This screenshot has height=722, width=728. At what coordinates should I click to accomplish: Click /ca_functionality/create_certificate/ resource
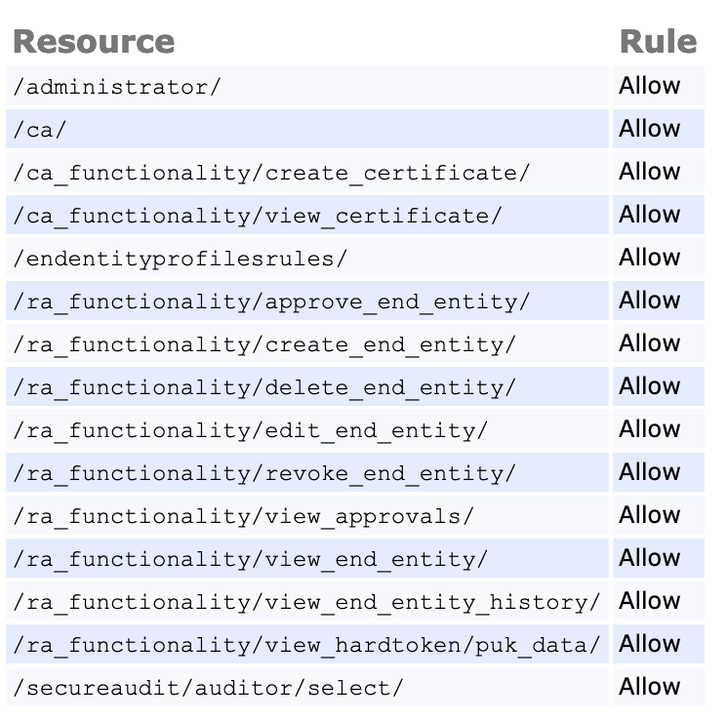272,173
